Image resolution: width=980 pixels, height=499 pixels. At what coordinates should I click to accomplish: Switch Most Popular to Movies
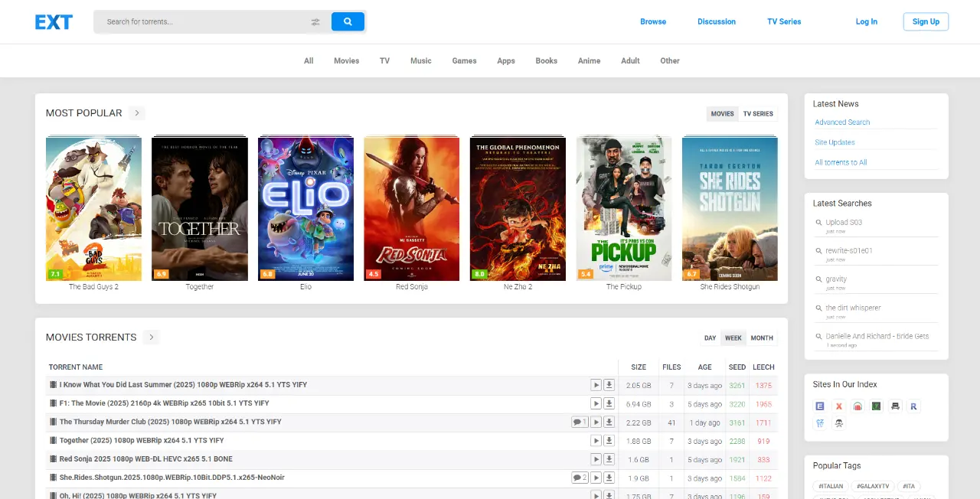tap(722, 114)
